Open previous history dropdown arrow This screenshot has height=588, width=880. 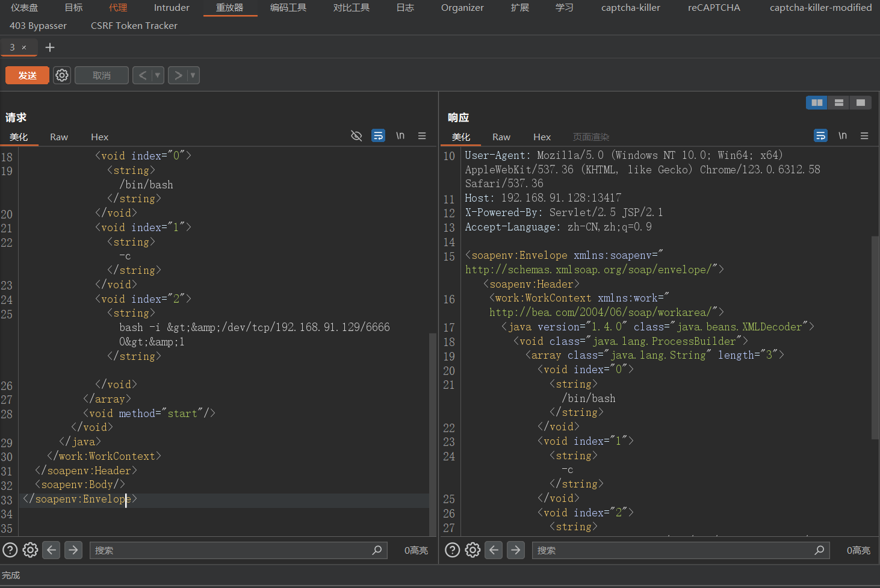pos(158,75)
